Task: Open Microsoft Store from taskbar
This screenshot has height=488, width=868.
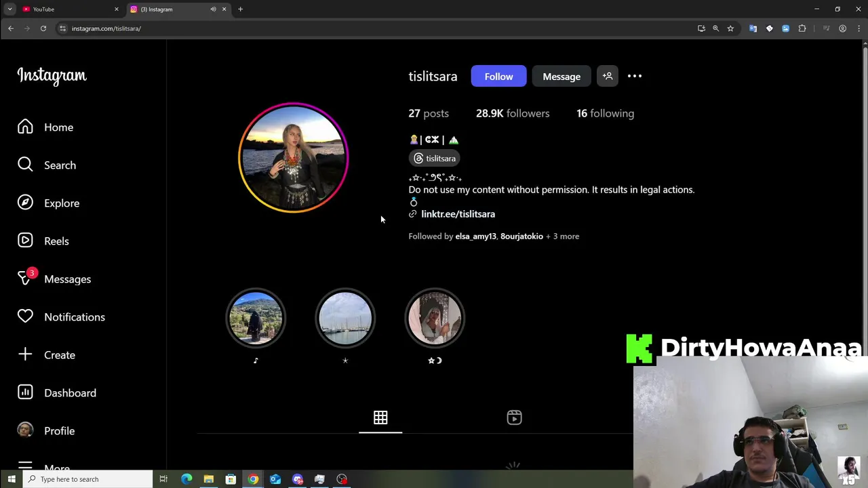Action: (231, 479)
